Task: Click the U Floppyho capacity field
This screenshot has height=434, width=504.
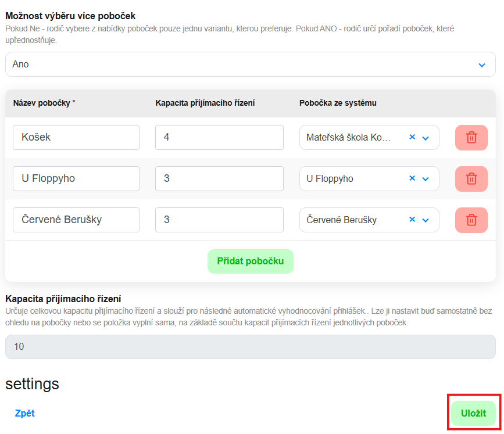Action: point(219,179)
